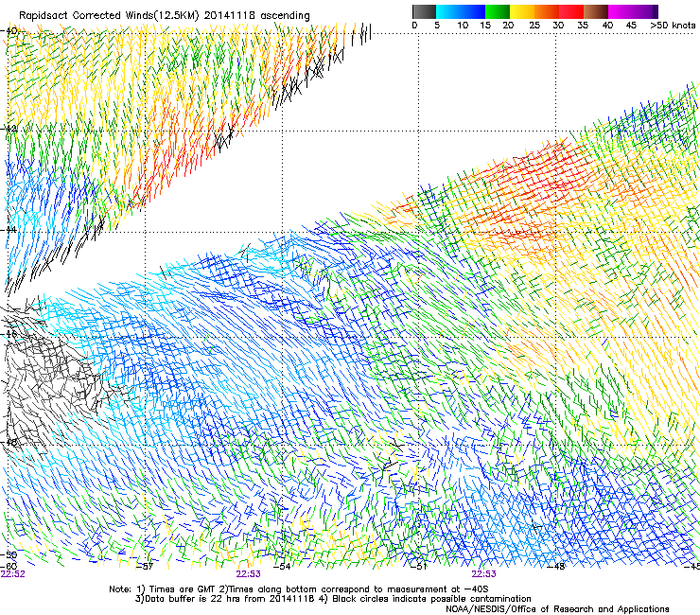Click the -46 latitude axis label
Screen dimensions: 700x615
point(9,334)
